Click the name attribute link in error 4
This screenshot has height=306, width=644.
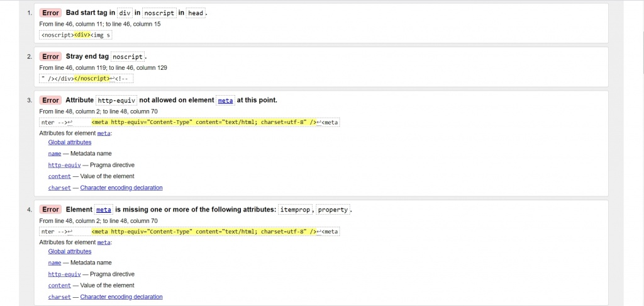tap(55, 263)
